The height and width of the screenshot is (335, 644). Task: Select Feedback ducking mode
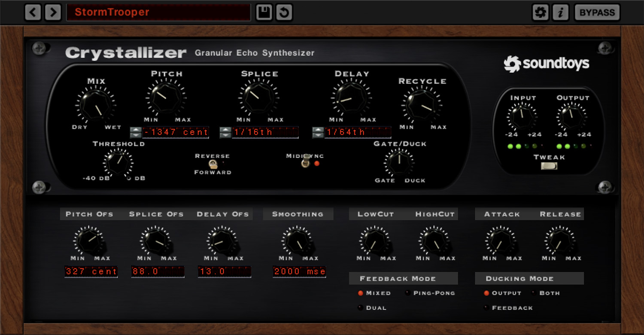click(508, 308)
